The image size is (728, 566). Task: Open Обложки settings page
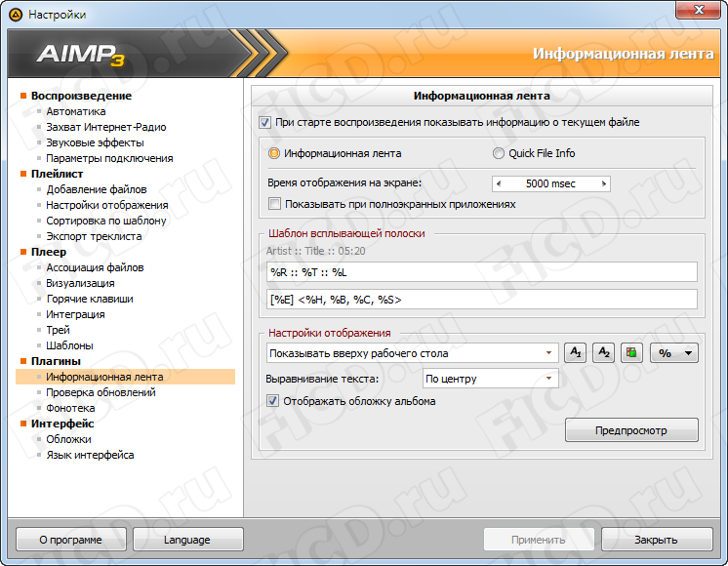(x=68, y=439)
